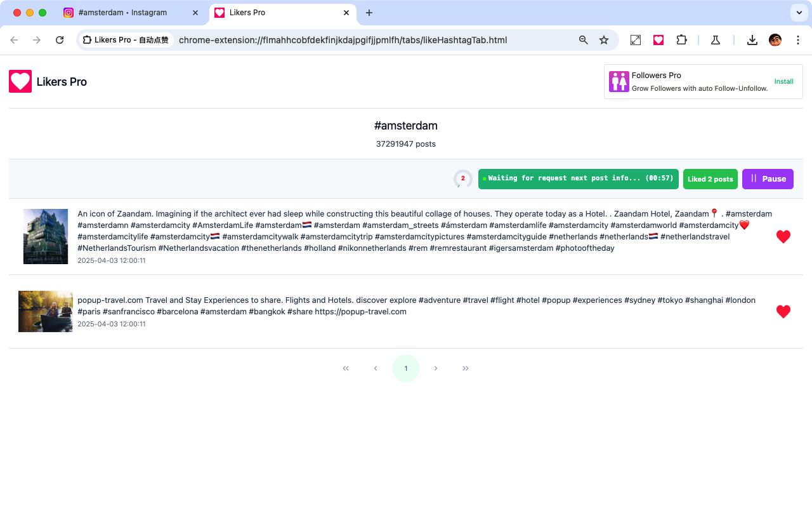The width and height of the screenshot is (812, 508).
Task: Pause the auto-liking process
Action: point(768,178)
